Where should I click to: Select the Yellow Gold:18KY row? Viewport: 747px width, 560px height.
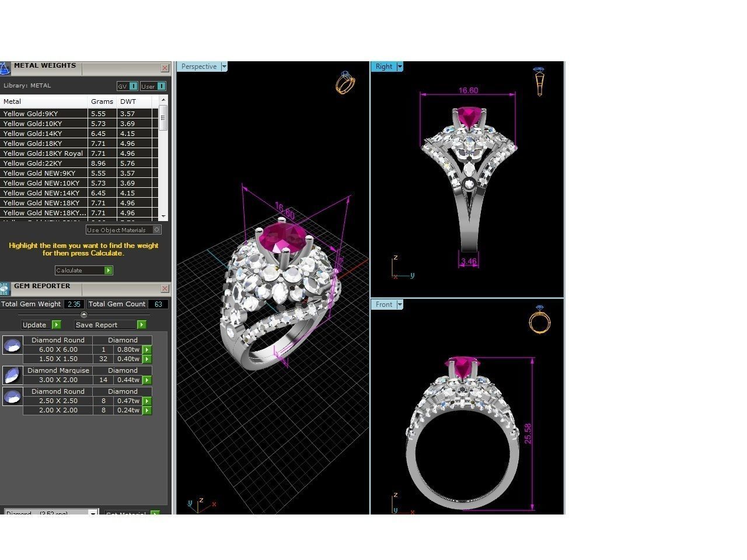(x=79, y=143)
